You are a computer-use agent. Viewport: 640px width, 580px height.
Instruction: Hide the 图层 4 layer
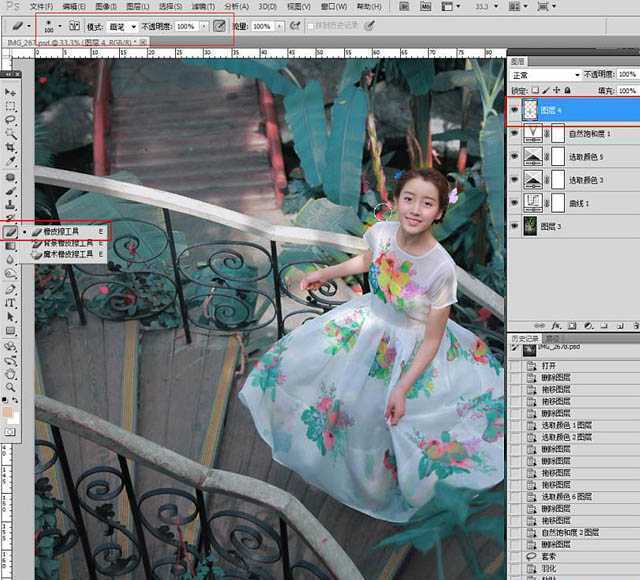point(514,110)
